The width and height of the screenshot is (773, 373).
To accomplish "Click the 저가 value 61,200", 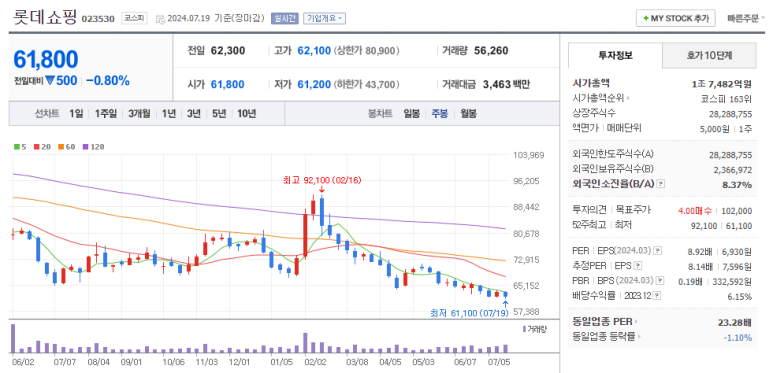I will [314, 85].
